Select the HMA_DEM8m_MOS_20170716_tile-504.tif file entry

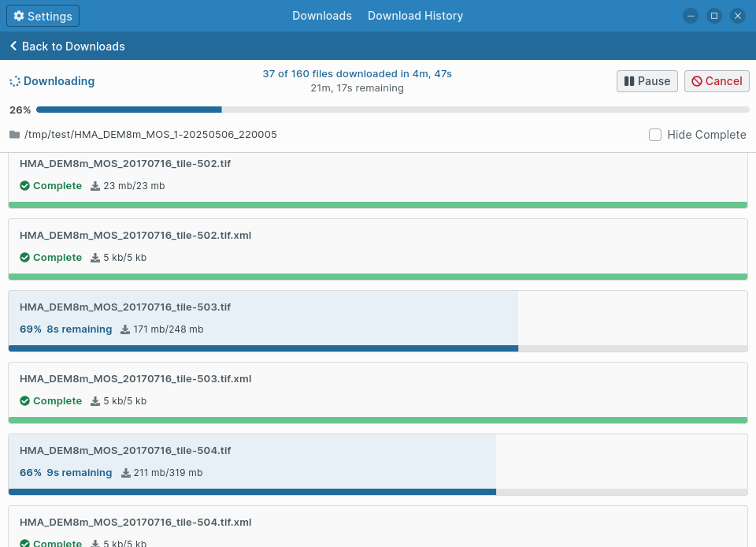click(125, 451)
